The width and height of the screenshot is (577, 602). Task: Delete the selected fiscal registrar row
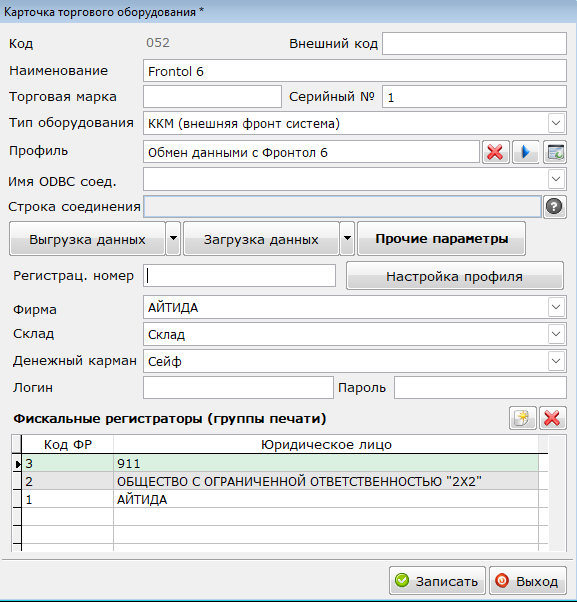click(552, 418)
